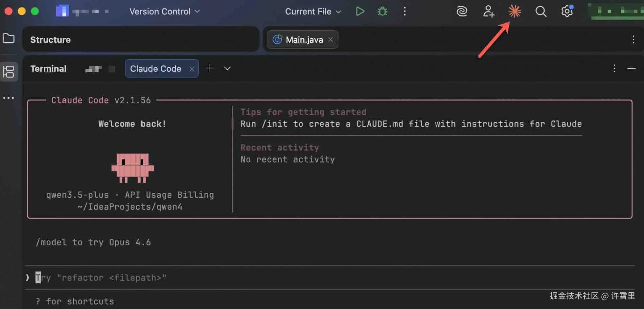
Task: Close the Main.java editor tab
Action: pyautogui.click(x=331, y=39)
